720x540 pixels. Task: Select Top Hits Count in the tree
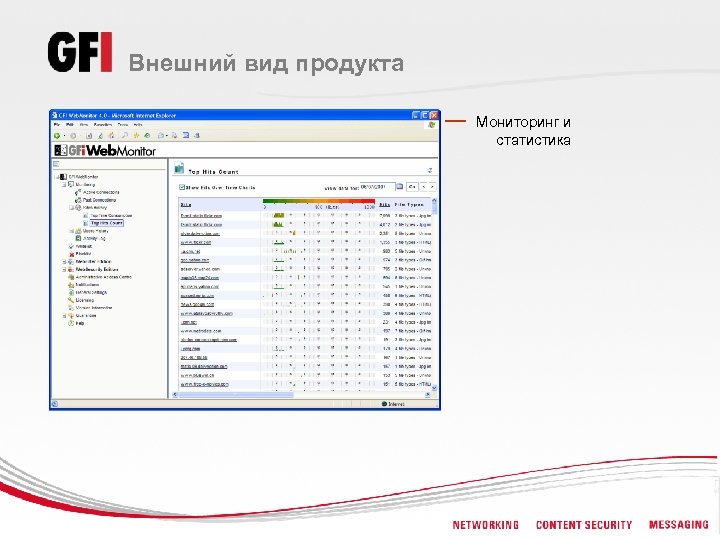pos(107,223)
